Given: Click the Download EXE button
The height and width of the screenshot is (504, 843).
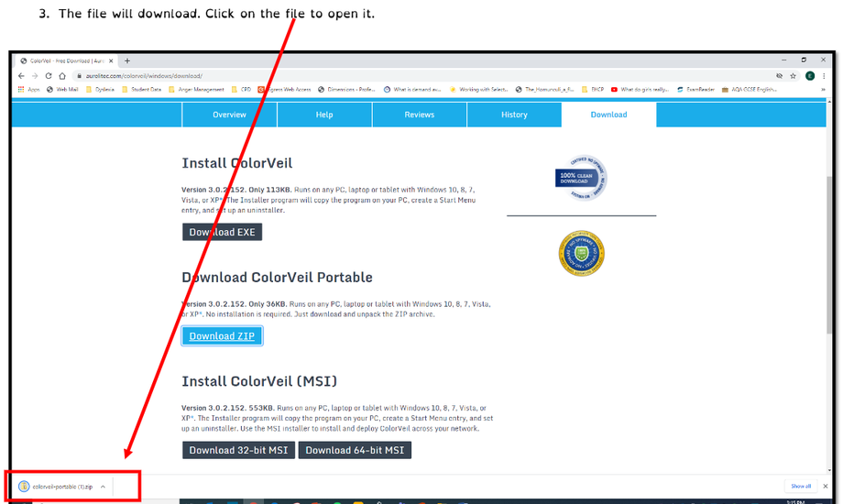Looking at the screenshot, I should [222, 232].
